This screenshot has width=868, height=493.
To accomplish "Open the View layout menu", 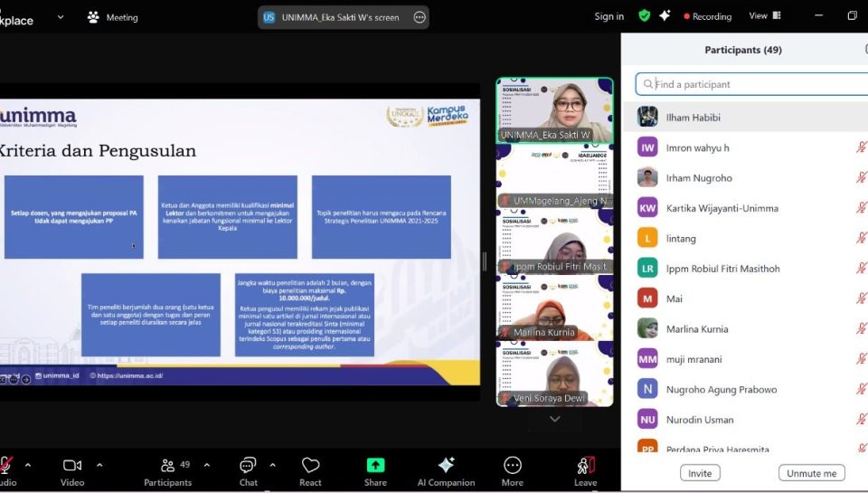I will (764, 15).
